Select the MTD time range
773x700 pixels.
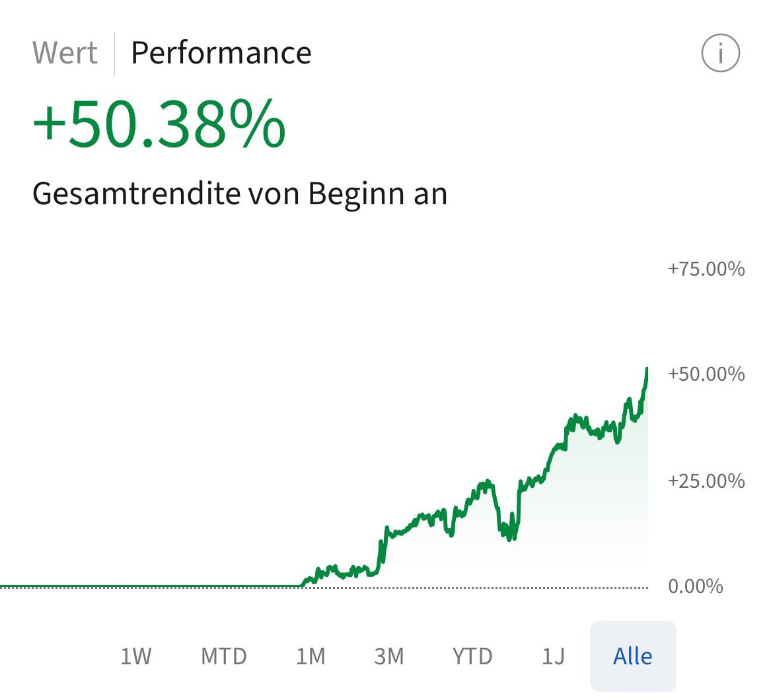(x=224, y=656)
